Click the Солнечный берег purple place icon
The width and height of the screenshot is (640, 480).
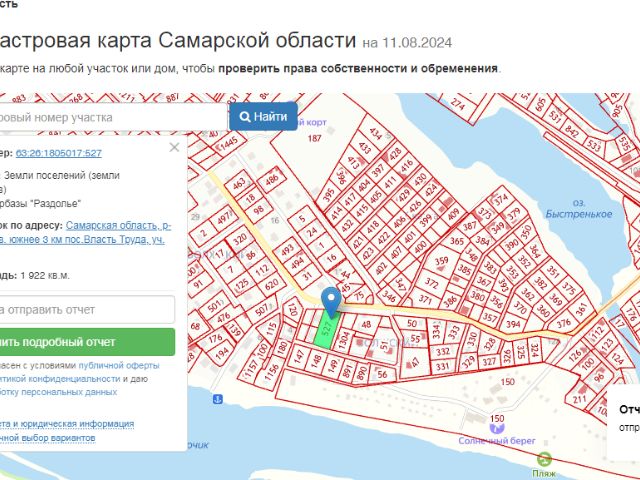click(496, 427)
